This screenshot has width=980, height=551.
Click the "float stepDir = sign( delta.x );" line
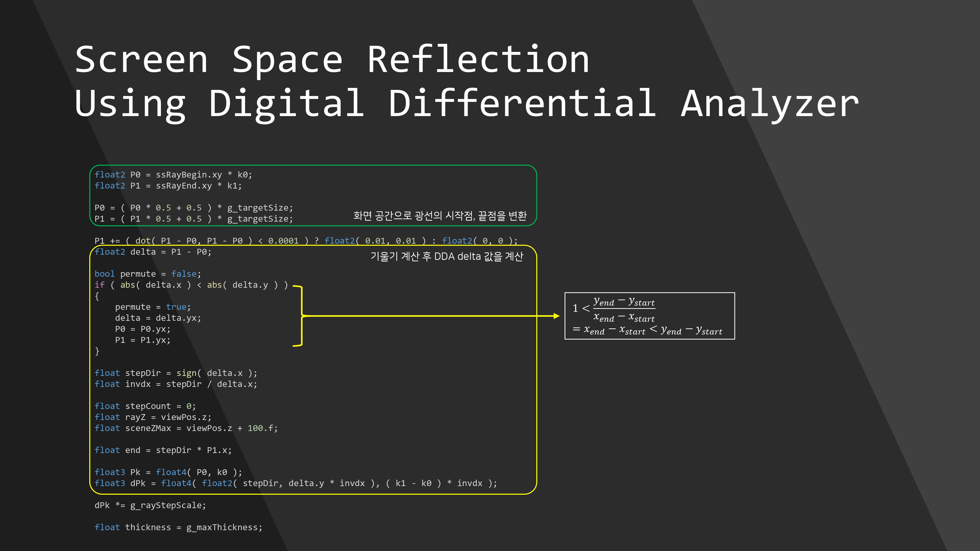(176, 373)
